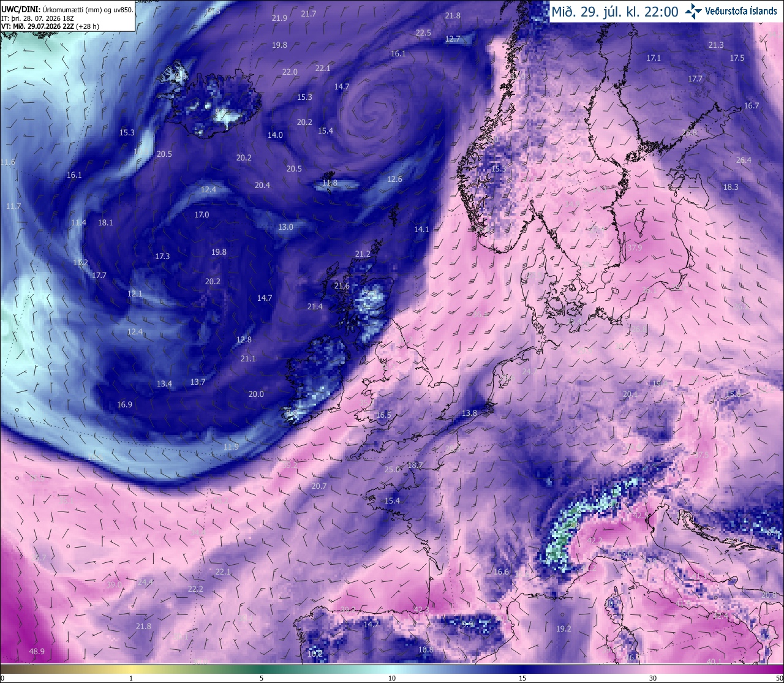Select the Mið. 29. júl. kl. 22:00 timestamp
The width and height of the screenshot is (784, 683).
point(615,12)
